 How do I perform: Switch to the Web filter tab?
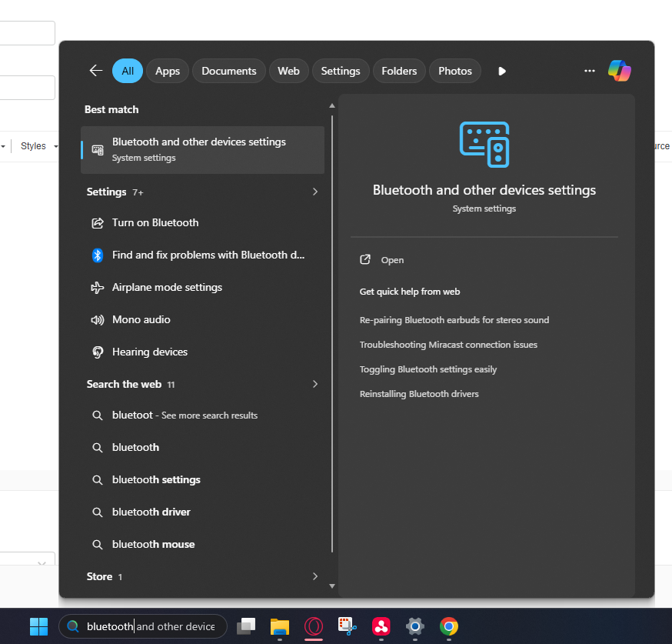pos(288,71)
